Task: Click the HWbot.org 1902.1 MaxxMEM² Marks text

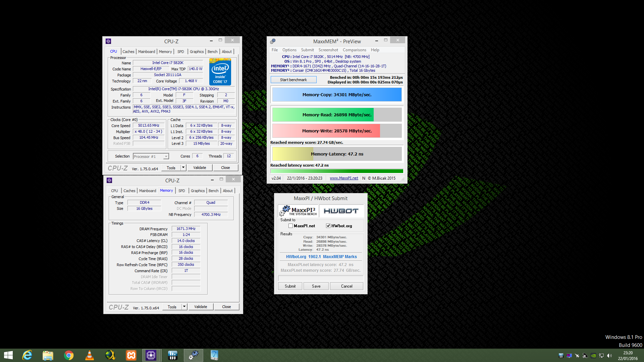Action: pos(321,257)
